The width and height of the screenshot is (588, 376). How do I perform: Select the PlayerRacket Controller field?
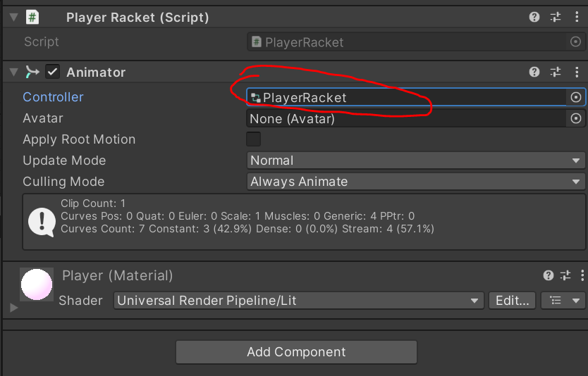tap(405, 97)
